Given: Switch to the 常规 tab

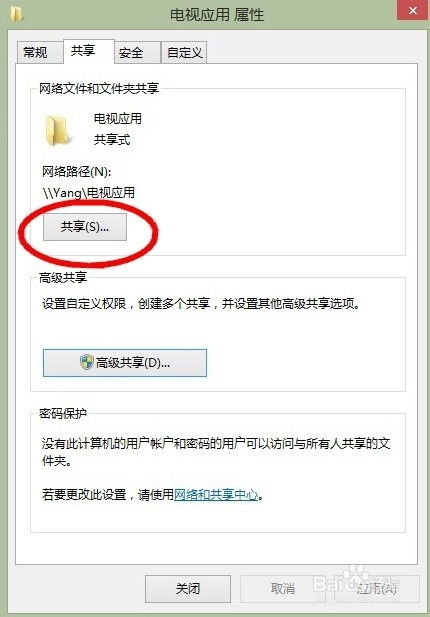Looking at the screenshot, I should pyautogui.click(x=39, y=52).
